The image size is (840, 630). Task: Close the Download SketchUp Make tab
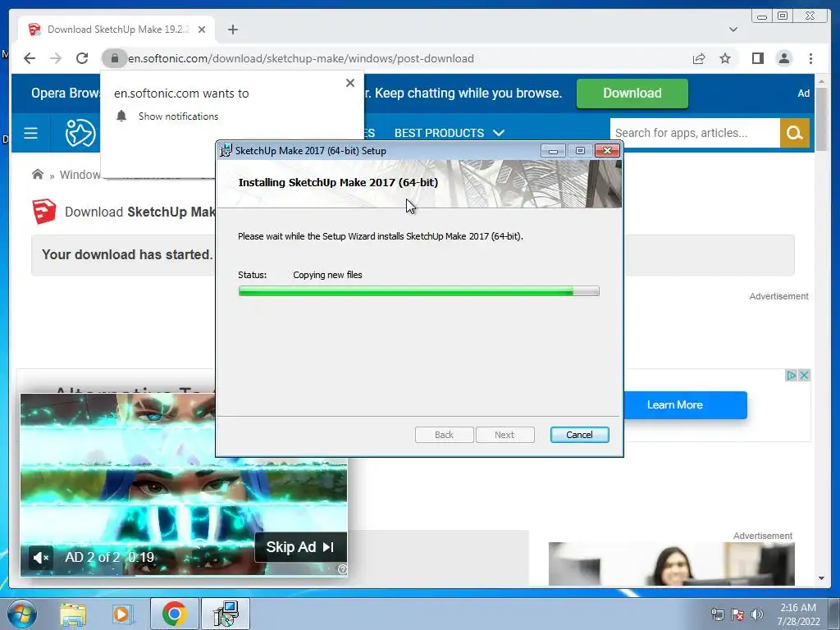[202, 30]
